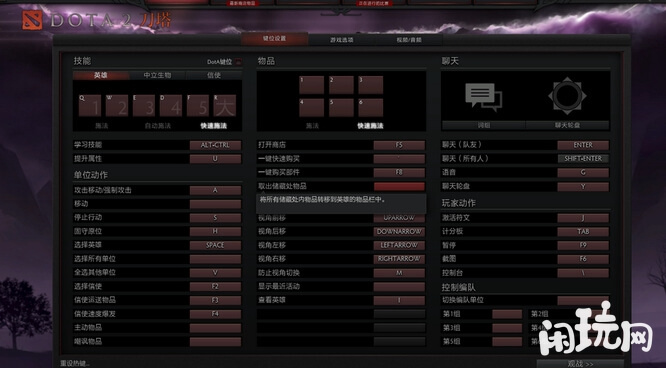Set a key for 移动
Image resolution: width=666 pixels, height=368 pixels.
tap(215, 204)
